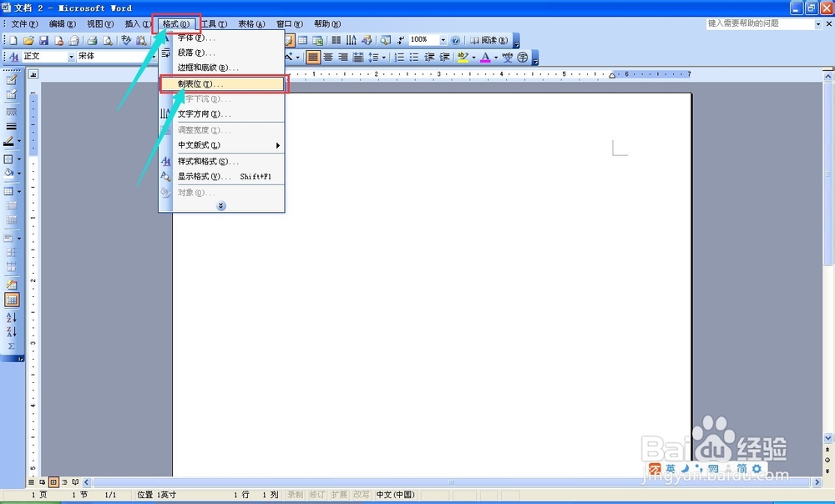Switch to Normal view button
Screen dimensions: 835x504
coord(32,482)
